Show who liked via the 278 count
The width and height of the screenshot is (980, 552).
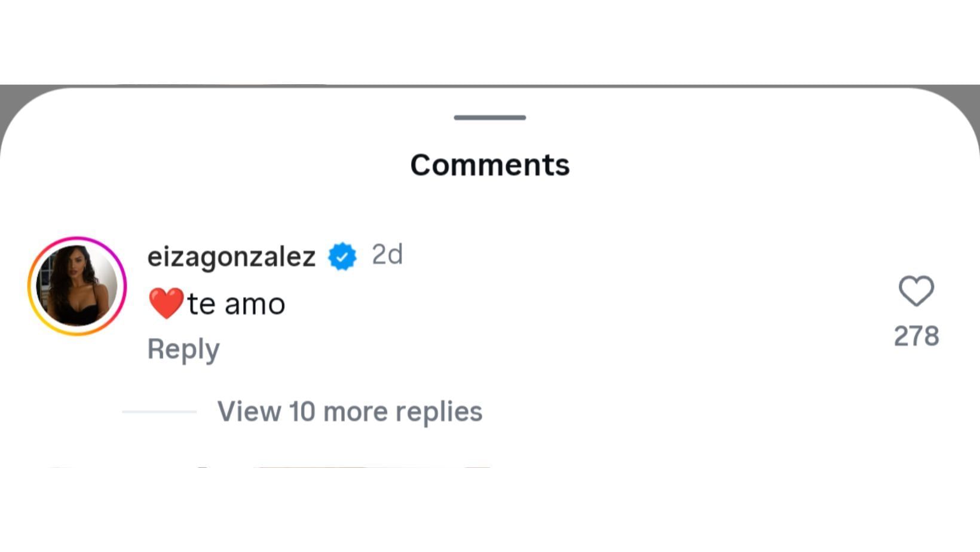tap(916, 336)
